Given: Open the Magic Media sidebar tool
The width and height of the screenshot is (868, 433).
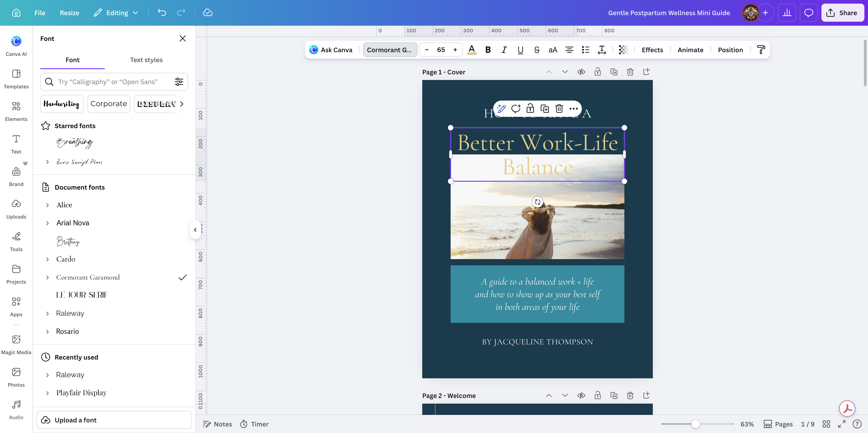Looking at the screenshot, I should point(16,344).
